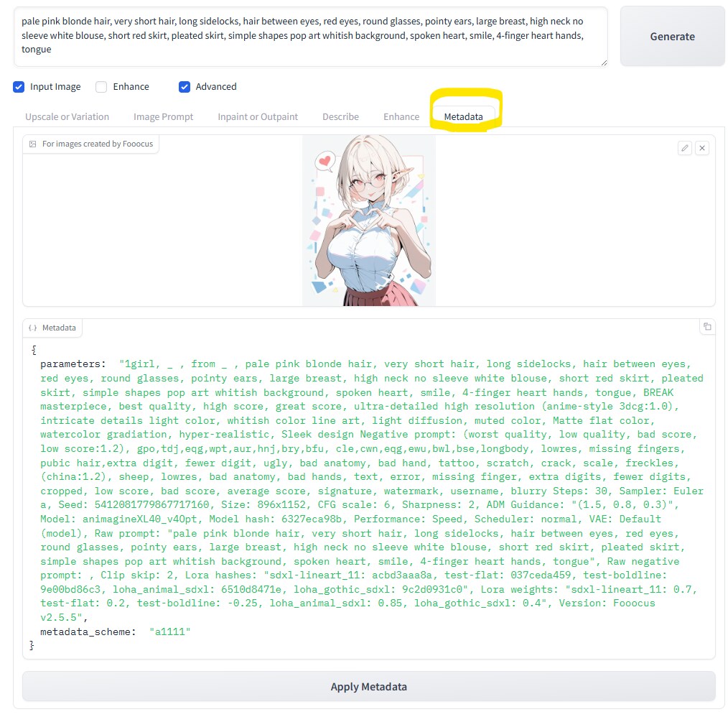
Task: Remove the uploaded image with the X icon
Action: [x=702, y=148]
